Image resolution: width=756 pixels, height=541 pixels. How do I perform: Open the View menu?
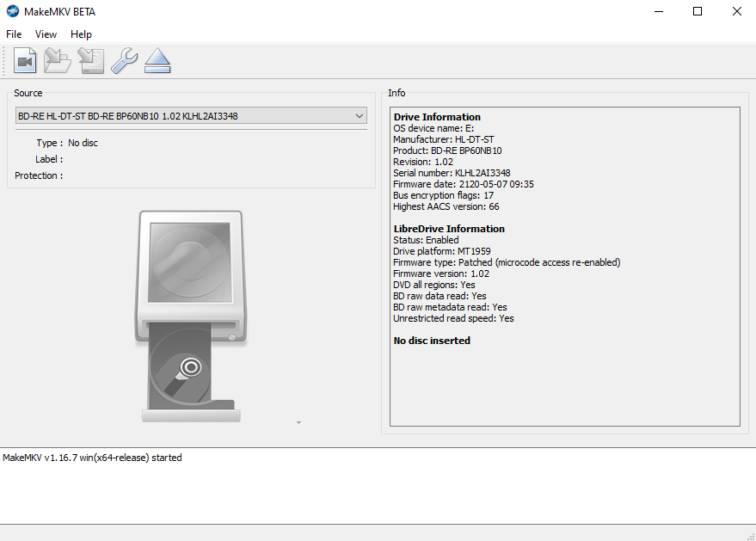(x=46, y=34)
